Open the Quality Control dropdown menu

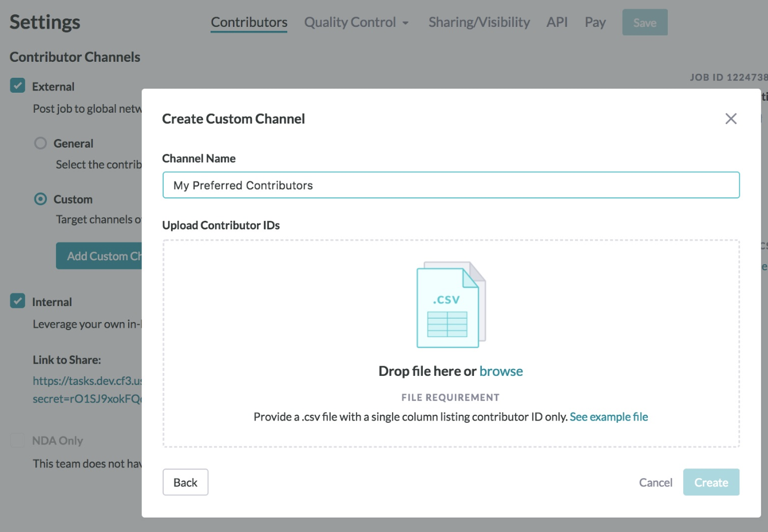point(356,22)
